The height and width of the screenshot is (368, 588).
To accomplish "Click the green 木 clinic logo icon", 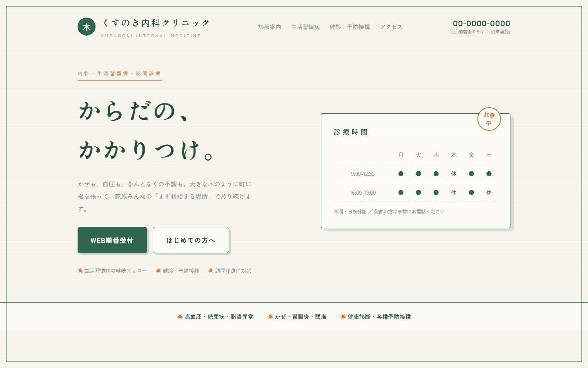I will point(87,27).
